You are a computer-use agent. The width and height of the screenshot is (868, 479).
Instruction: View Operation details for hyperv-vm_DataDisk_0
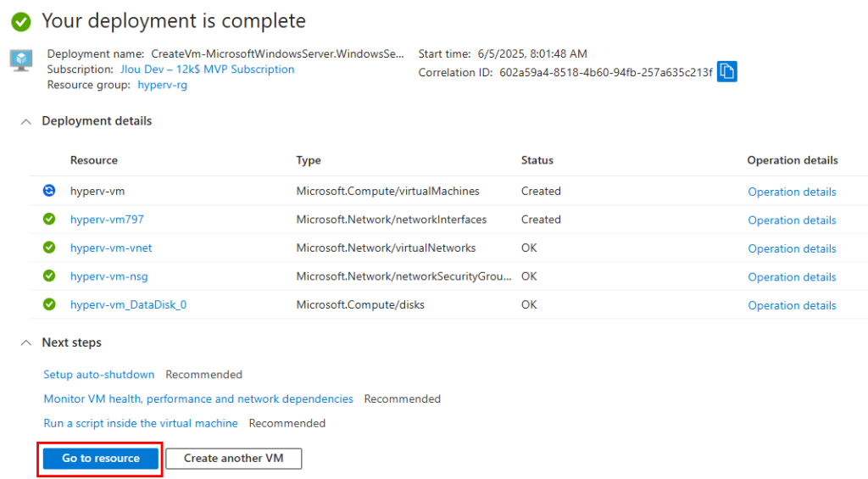point(792,305)
